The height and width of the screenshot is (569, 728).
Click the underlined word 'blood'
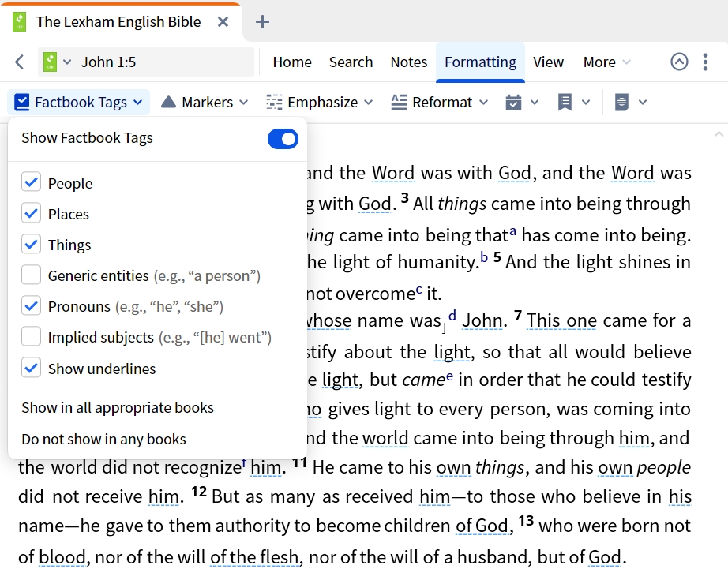click(x=62, y=556)
